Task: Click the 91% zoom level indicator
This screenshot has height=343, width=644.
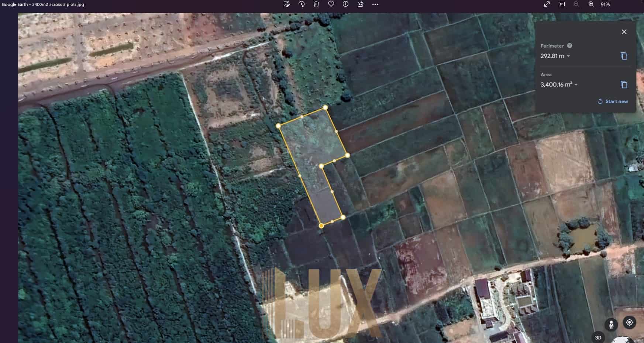Action: pos(605,4)
